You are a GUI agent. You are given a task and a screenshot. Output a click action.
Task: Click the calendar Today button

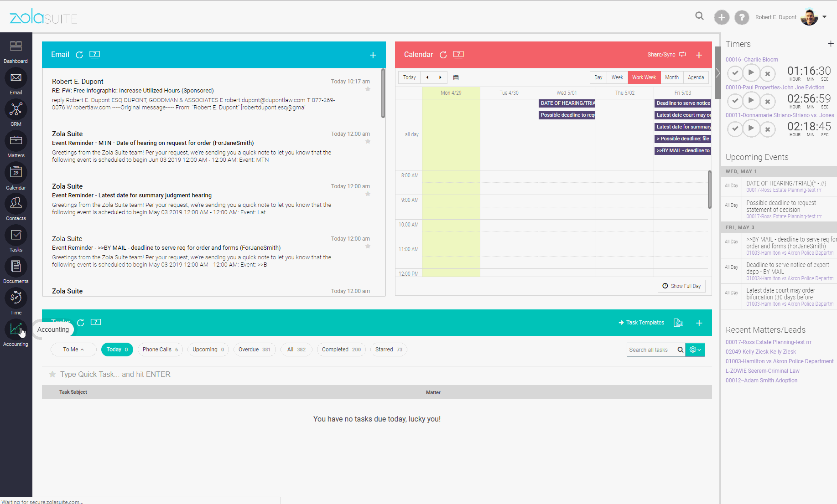click(409, 77)
